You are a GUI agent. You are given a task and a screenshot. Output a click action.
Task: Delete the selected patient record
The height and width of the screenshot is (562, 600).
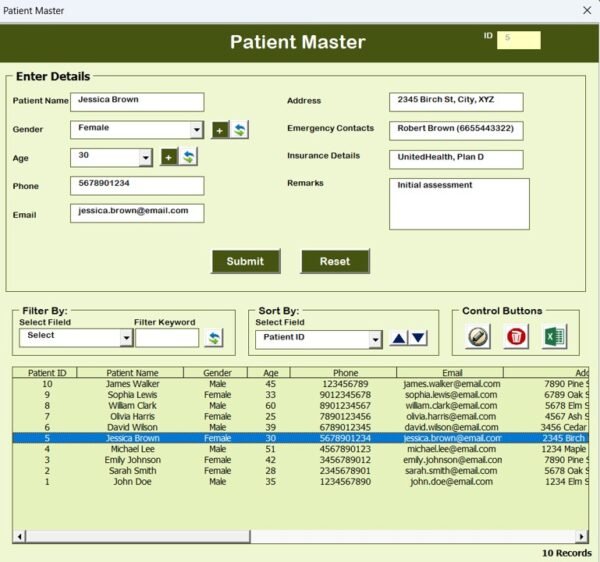(516, 337)
